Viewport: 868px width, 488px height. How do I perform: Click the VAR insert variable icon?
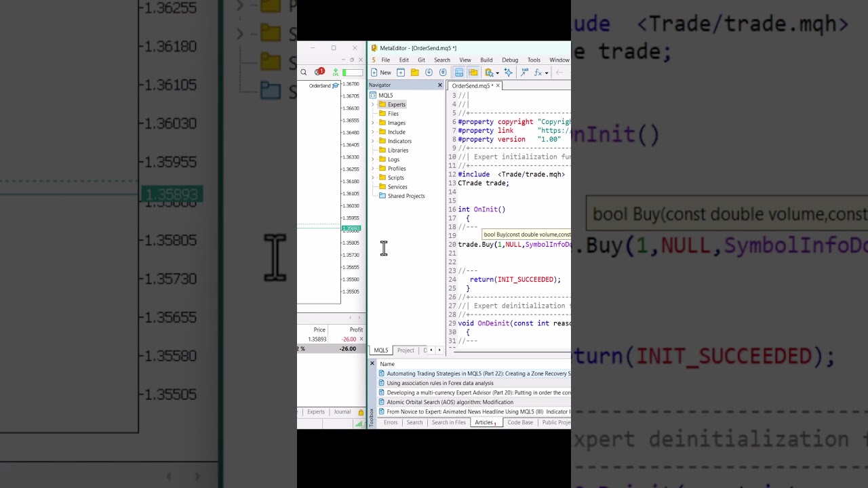click(524, 73)
